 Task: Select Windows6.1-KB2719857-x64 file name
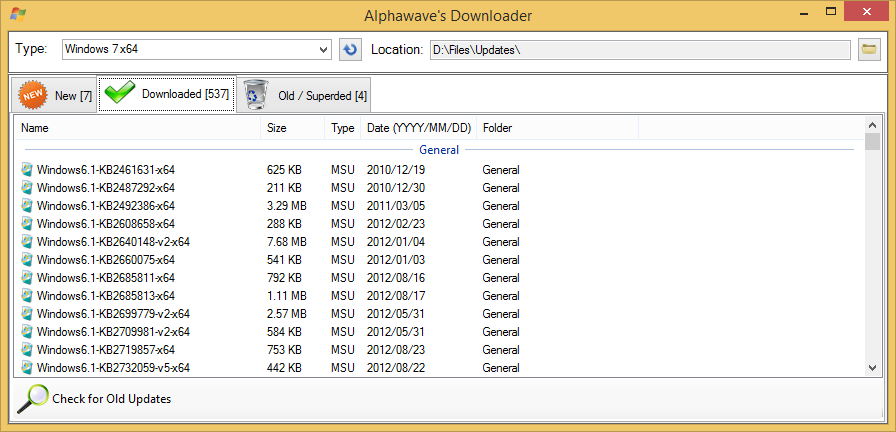(106, 350)
